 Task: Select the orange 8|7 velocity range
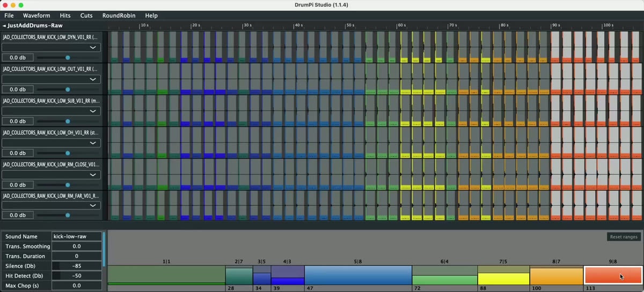click(x=556, y=276)
